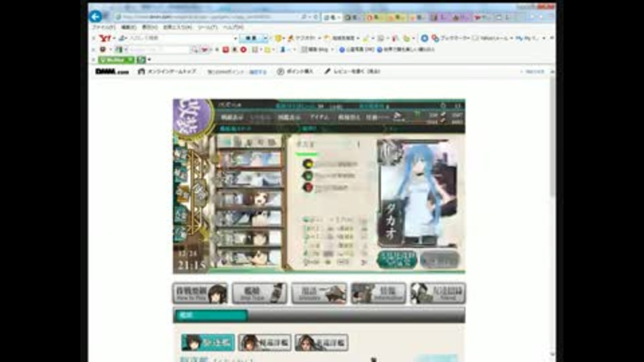Click the green equipment slot icon

pyautogui.click(x=307, y=176)
